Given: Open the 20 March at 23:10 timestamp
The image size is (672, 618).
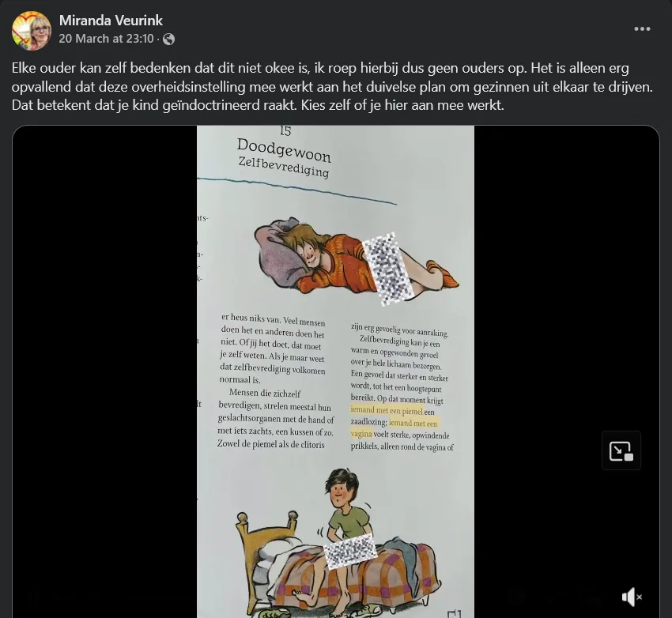Looking at the screenshot, I should [106, 39].
